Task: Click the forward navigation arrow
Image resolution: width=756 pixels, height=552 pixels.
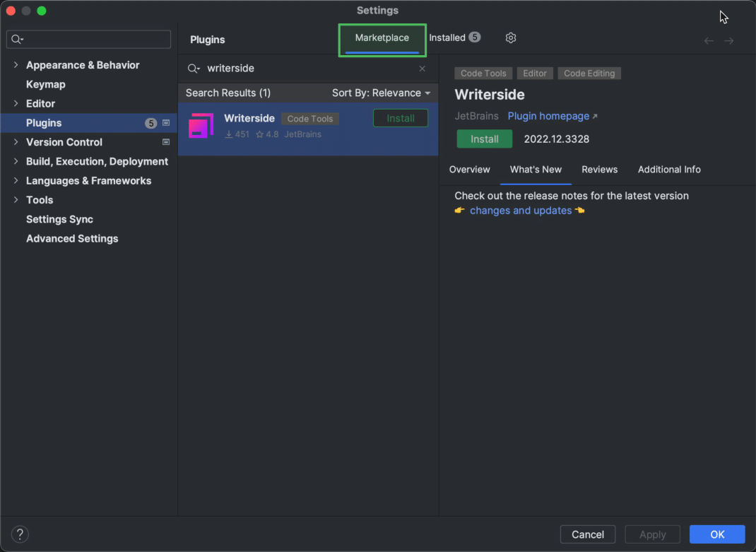Action: [x=729, y=40]
